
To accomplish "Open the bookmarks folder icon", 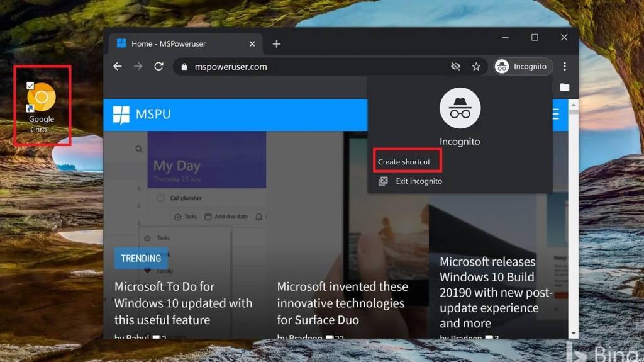I will (x=565, y=87).
